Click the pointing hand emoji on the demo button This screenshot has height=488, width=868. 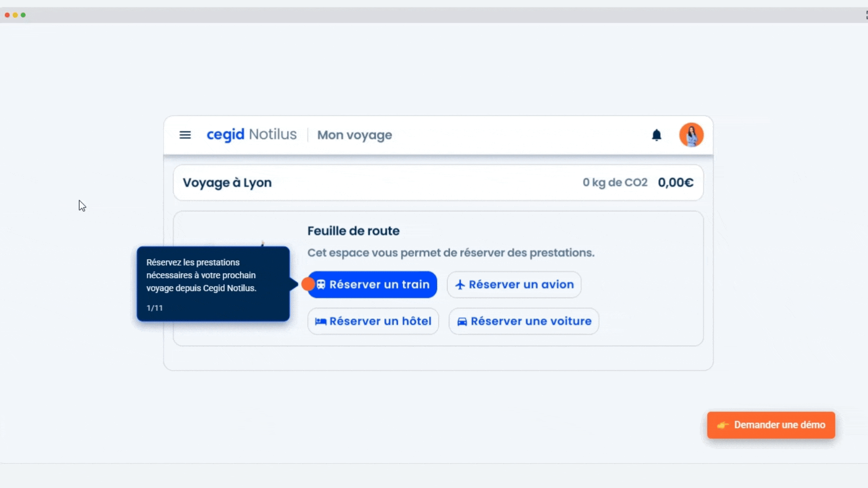(722, 425)
